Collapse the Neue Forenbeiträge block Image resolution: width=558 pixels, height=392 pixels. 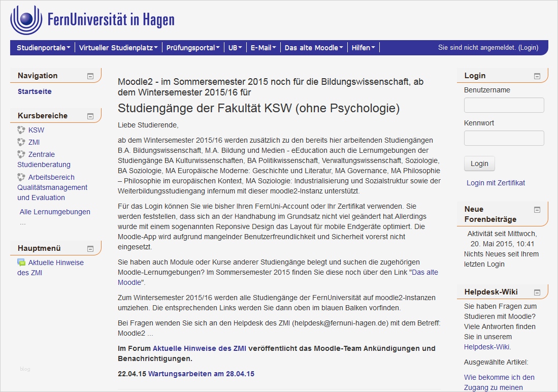click(537, 209)
